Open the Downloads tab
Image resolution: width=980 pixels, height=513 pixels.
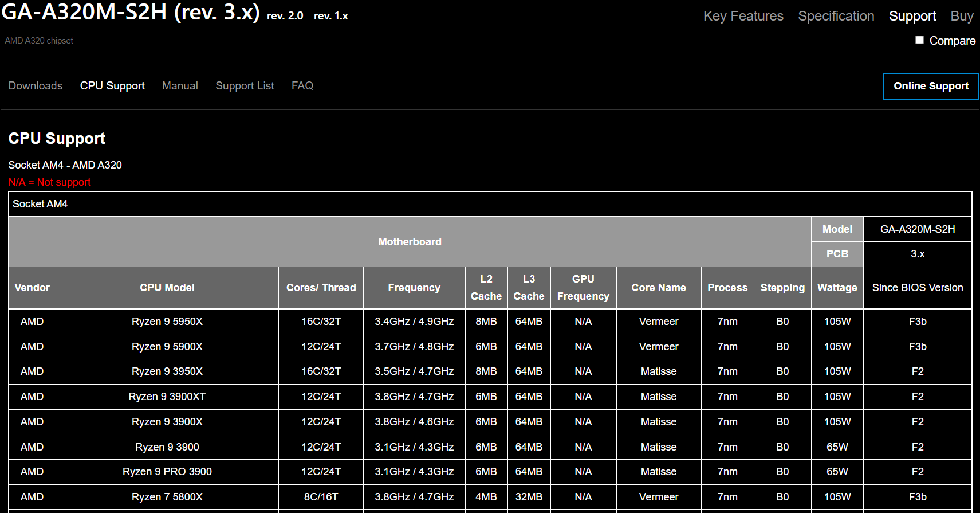36,86
